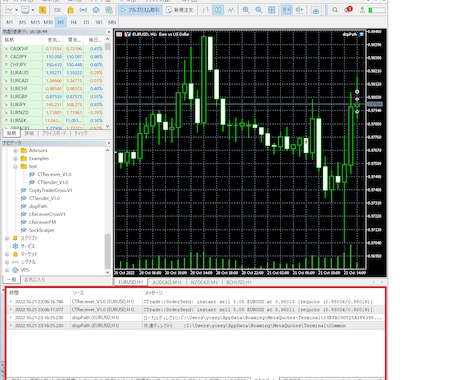
Task: Select the W1 timeframe
Action: pyautogui.click(x=99, y=22)
